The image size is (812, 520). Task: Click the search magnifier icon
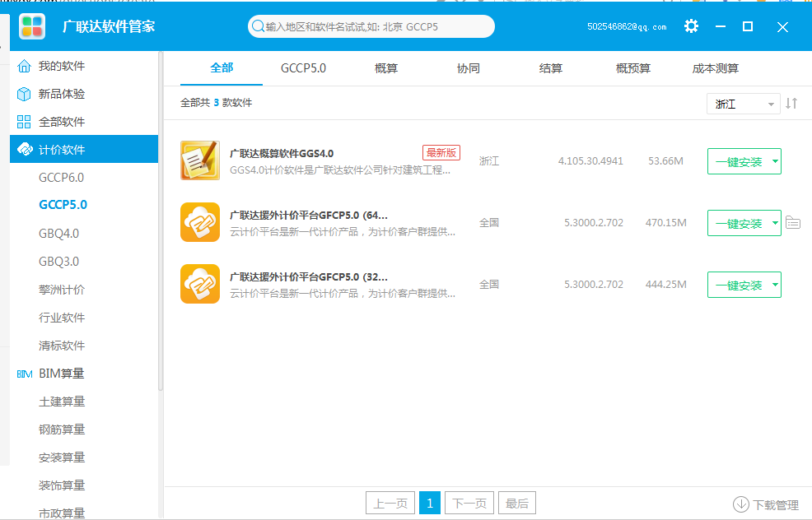(258, 26)
